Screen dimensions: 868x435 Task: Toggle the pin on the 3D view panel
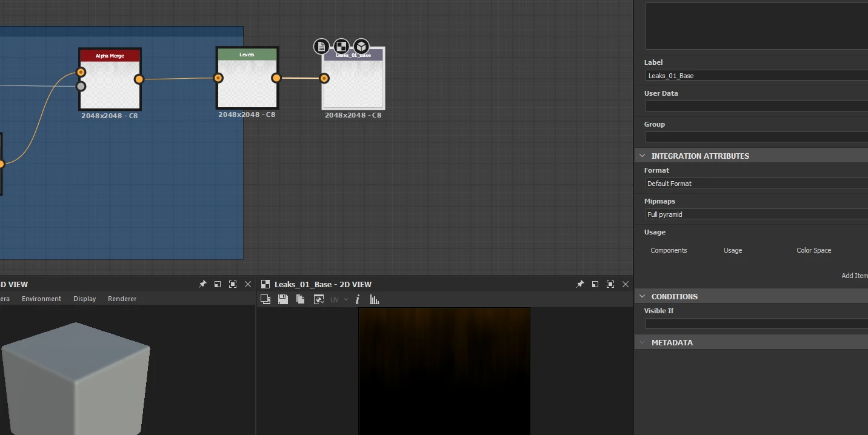(x=202, y=284)
